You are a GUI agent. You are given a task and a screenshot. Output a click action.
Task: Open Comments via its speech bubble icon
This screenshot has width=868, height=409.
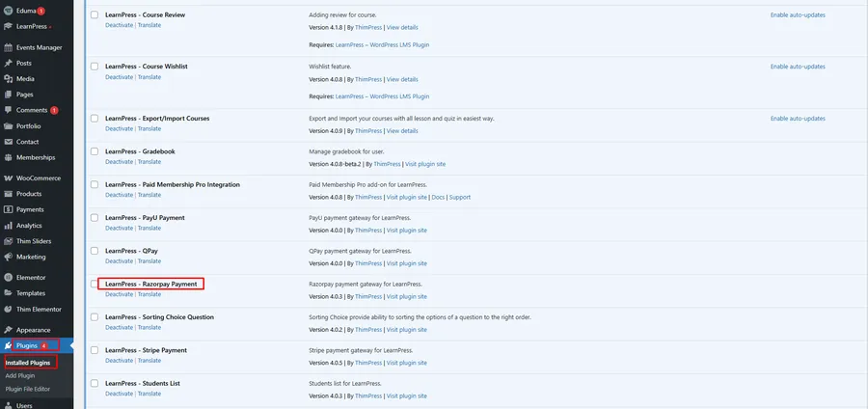(x=9, y=110)
